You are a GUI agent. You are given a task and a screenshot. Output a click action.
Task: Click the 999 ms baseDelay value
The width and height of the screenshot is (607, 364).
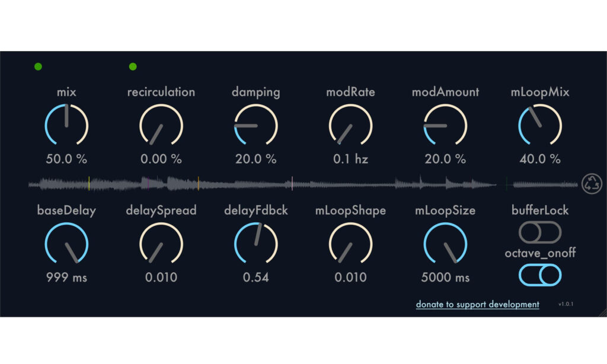pyautogui.click(x=66, y=277)
